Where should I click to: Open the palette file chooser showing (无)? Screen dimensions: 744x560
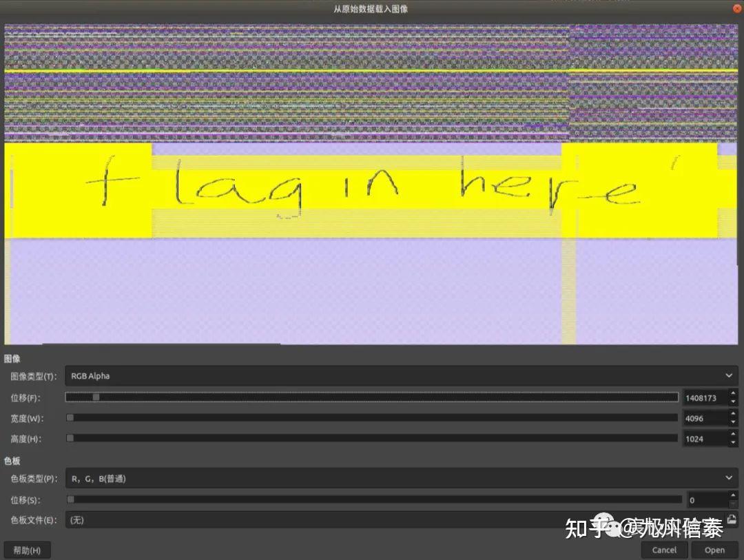[393, 520]
